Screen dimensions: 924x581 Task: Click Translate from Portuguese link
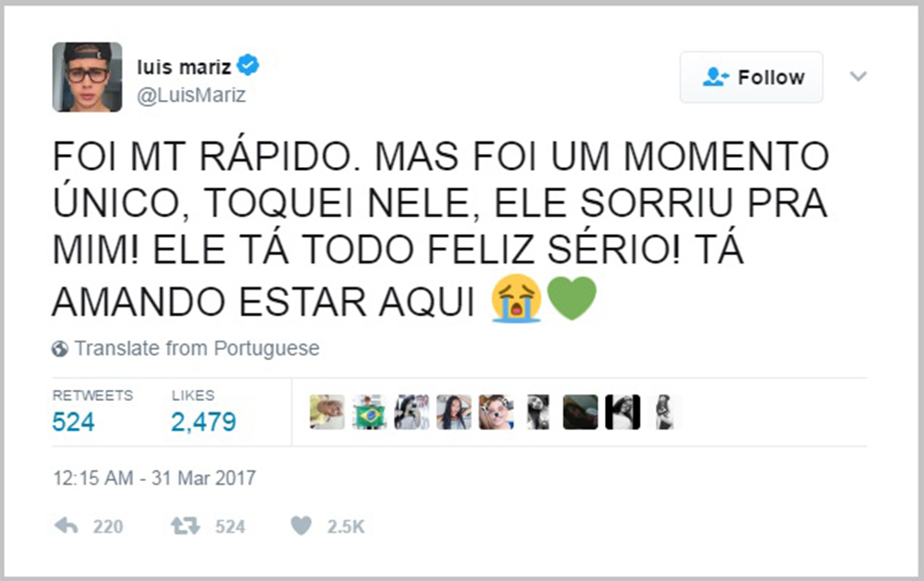click(x=197, y=349)
